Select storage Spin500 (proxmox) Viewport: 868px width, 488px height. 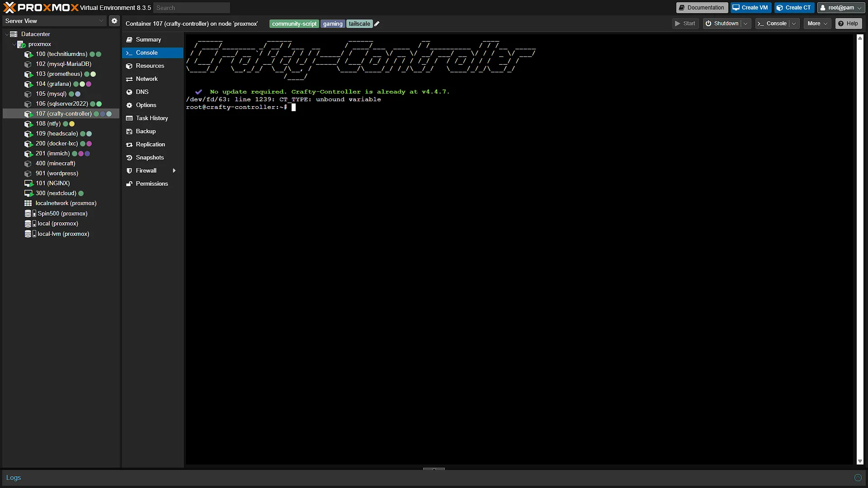point(61,214)
